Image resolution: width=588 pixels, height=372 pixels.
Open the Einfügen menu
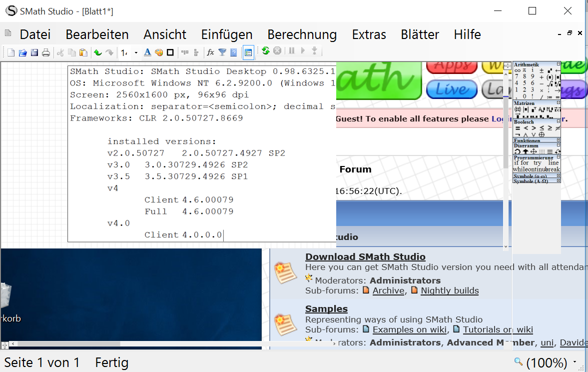tap(226, 34)
